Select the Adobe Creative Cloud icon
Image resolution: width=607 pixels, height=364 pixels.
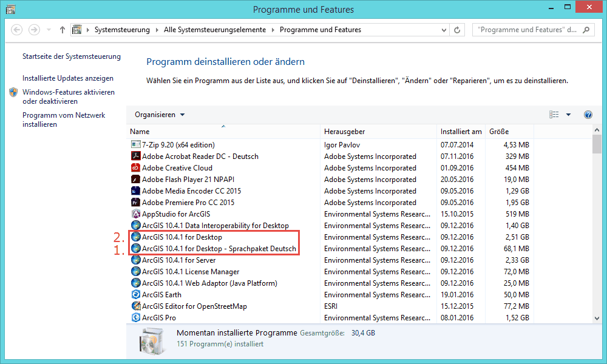(136, 168)
